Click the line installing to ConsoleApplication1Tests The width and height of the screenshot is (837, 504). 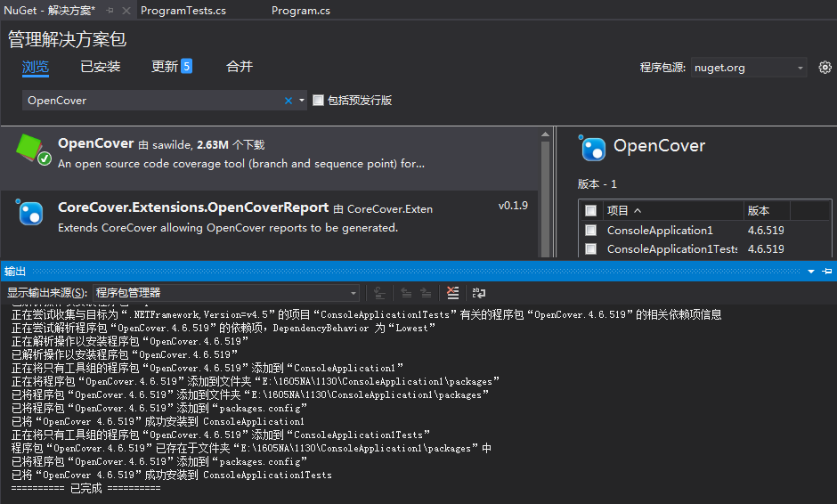click(x=171, y=475)
